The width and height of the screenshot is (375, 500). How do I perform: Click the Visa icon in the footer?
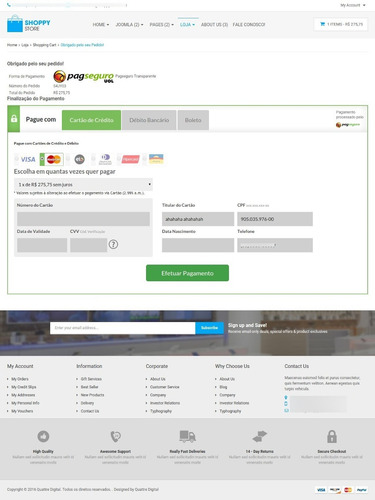[321, 490]
